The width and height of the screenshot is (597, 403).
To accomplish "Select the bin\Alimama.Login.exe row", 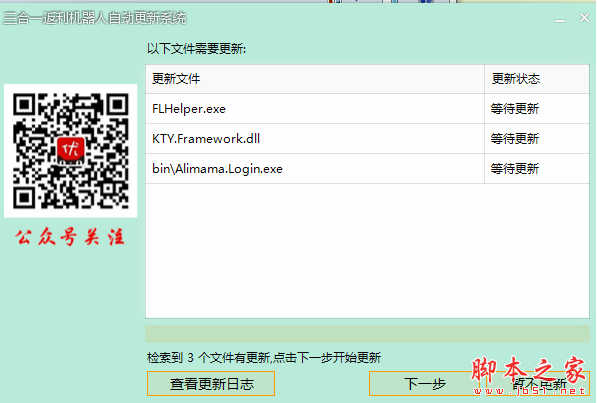I will 367,169.
